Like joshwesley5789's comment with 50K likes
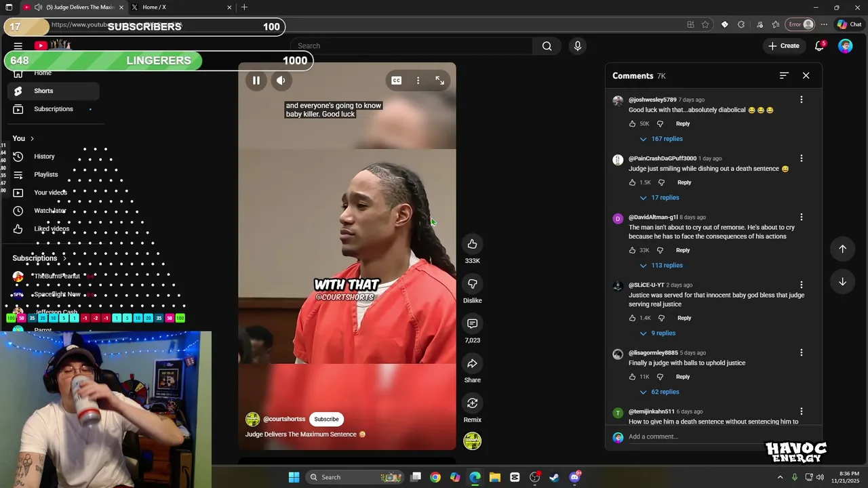Screen dimensions: 868x488 pos(632,124)
